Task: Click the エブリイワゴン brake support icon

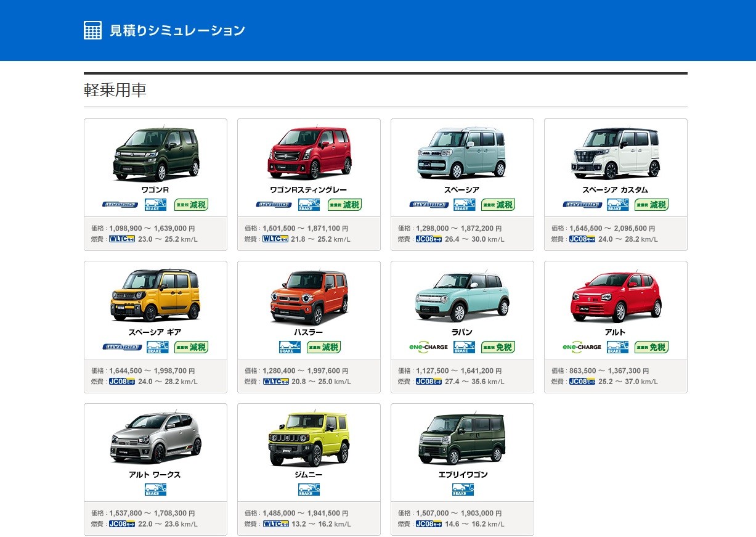Action: 462,490
